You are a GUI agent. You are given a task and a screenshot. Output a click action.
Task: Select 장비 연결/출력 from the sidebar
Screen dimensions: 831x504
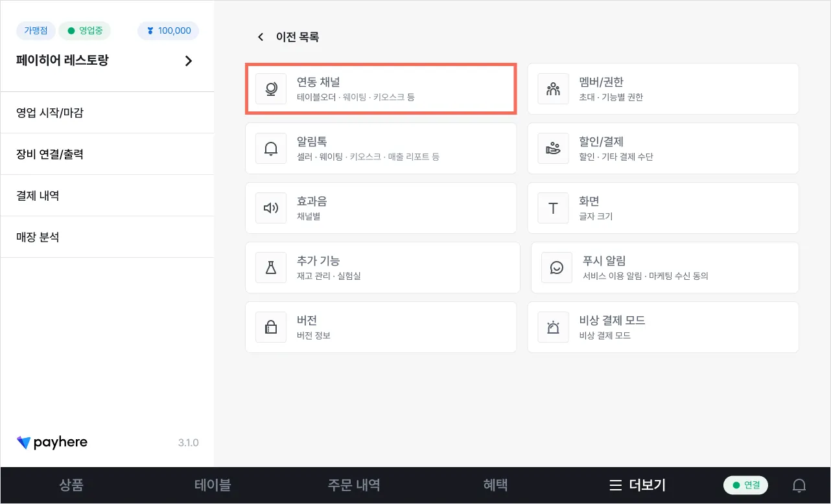51,154
